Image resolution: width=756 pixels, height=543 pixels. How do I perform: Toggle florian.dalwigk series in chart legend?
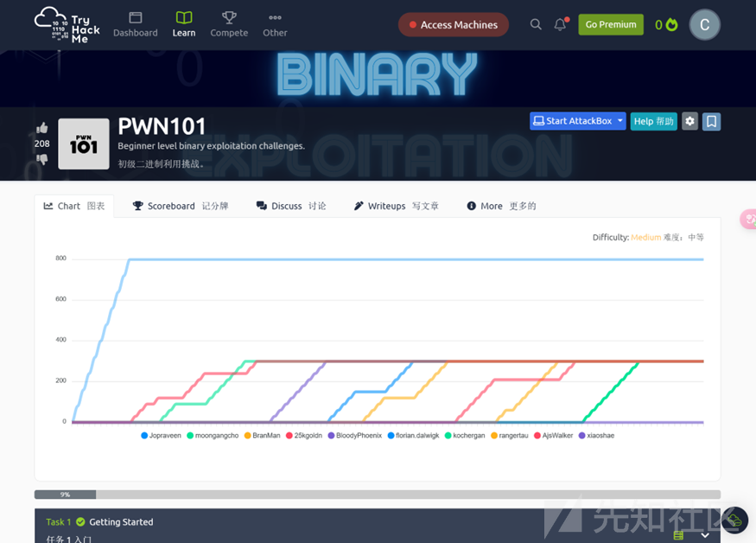(x=414, y=436)
